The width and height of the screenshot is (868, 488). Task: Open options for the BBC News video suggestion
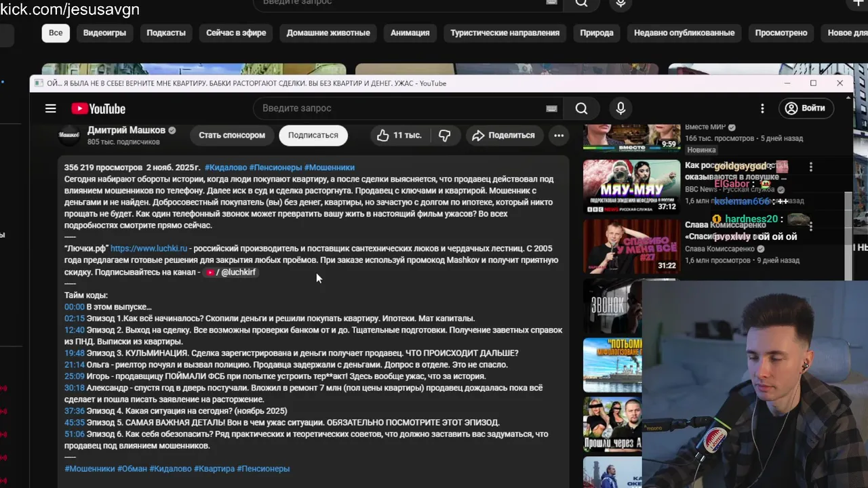pos(810,166)
